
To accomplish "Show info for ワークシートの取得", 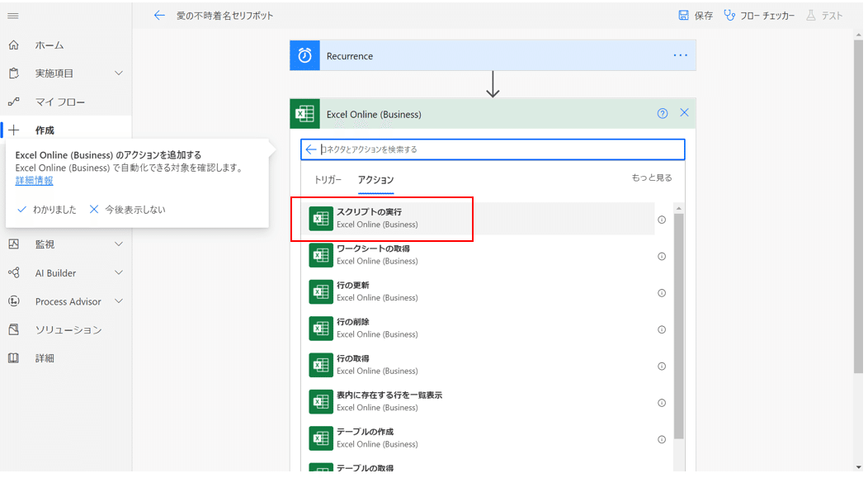I will click(662, 257).
